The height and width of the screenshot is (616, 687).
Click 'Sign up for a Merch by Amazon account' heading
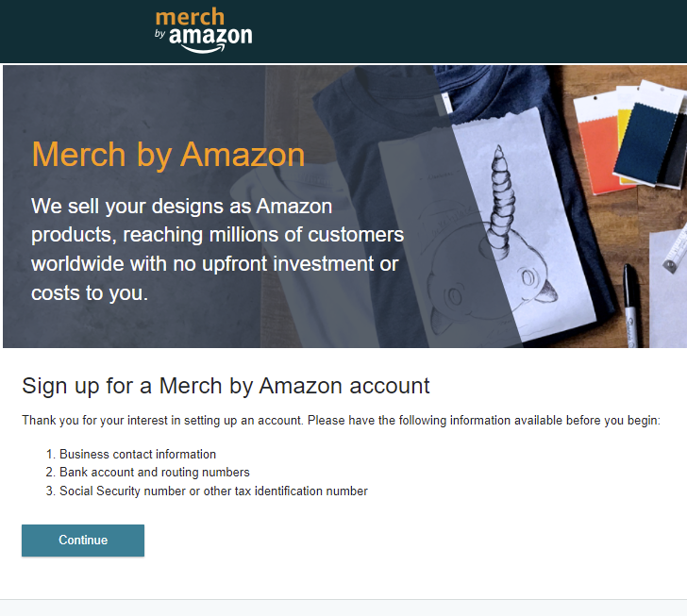pyautogui.click(x=226, y=386)
